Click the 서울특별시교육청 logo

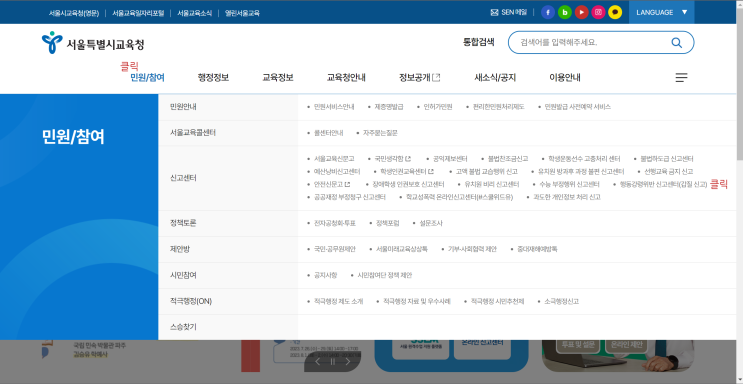(x=93, y=43)
